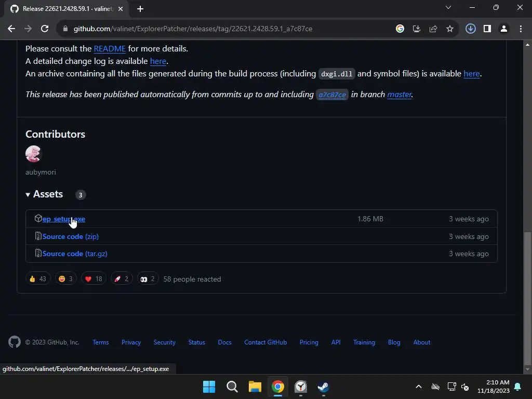Open footer Status link
This screenshot has width=532, height=399.
point(197,342)
